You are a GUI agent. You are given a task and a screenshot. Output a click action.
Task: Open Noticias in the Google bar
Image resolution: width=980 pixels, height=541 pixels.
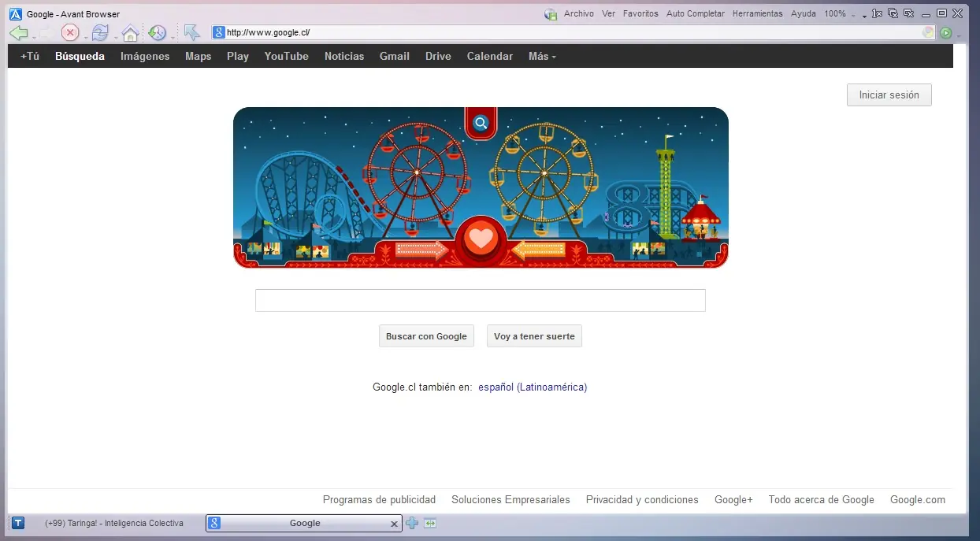344,56
